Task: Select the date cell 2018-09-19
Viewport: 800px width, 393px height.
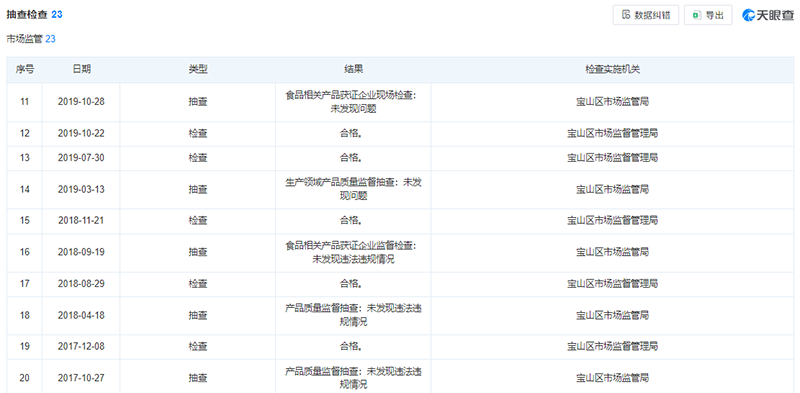Action: (81, 252)
